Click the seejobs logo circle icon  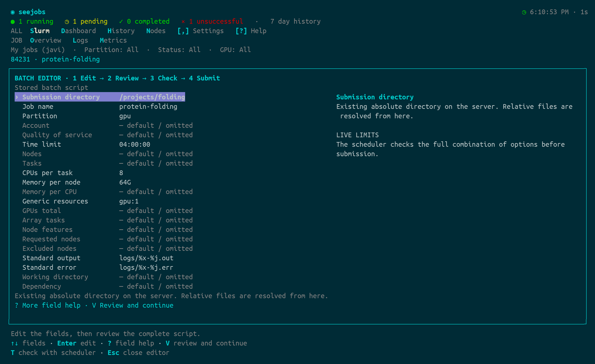pyautogui.click(x=13, y=12)
